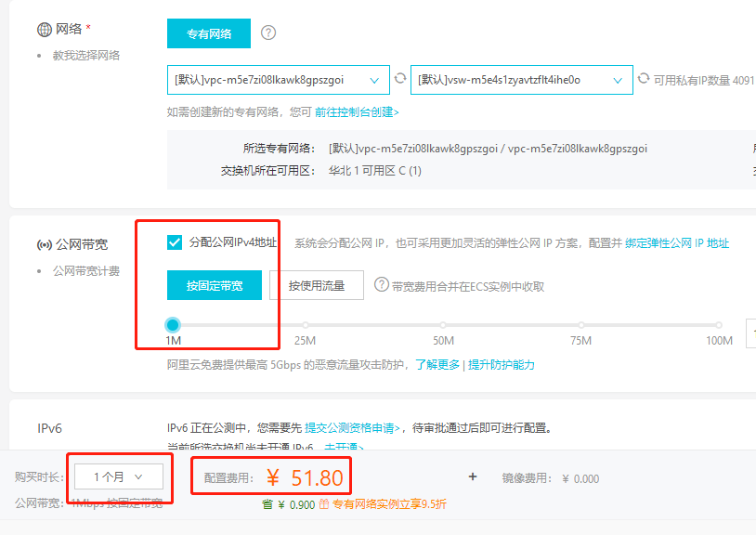Open the 购买时长 1个月 dropdown
This screenshot has width=756, height=535.
pos(119,477)
